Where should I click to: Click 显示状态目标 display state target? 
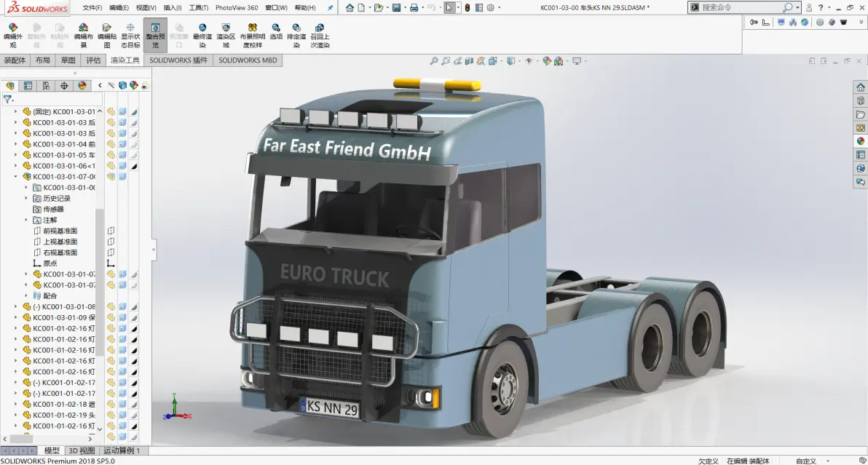coord(130,36)
